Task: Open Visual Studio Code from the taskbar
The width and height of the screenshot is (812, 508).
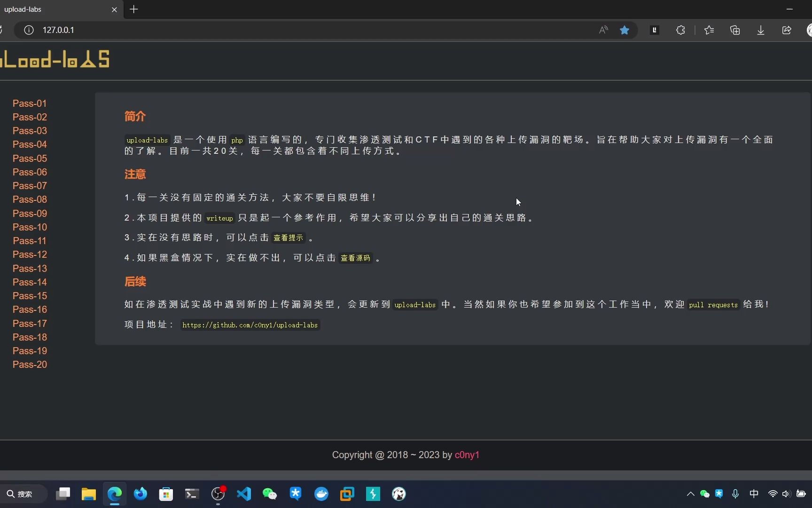Action: click(244, 494)
